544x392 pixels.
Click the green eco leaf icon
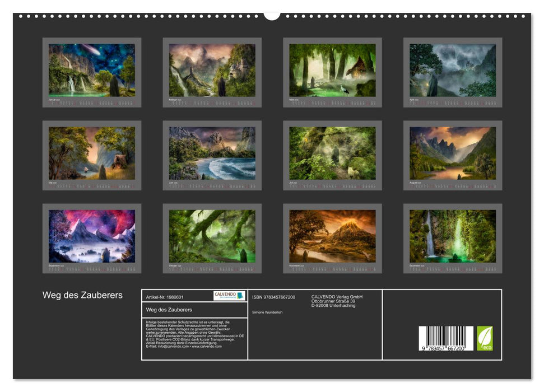485,338
